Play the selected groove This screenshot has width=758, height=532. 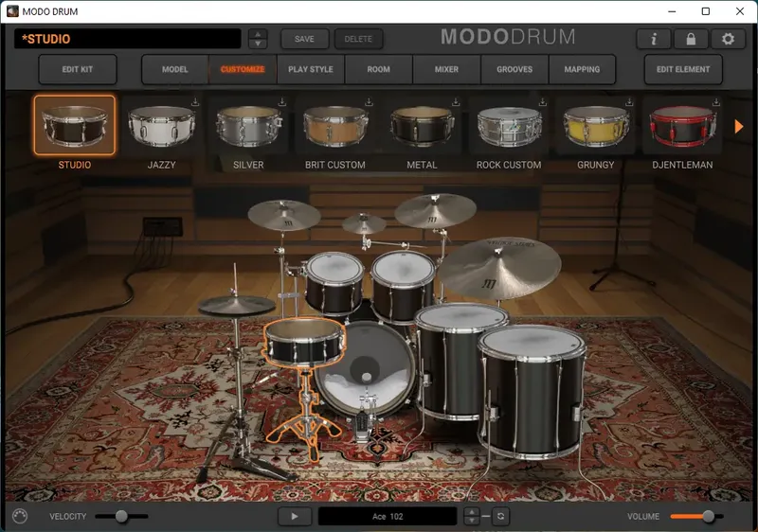(x=295, y=516)
